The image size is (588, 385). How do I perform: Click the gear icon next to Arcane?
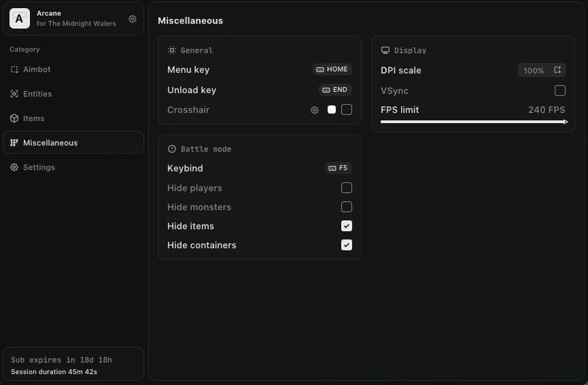(133, 19)
